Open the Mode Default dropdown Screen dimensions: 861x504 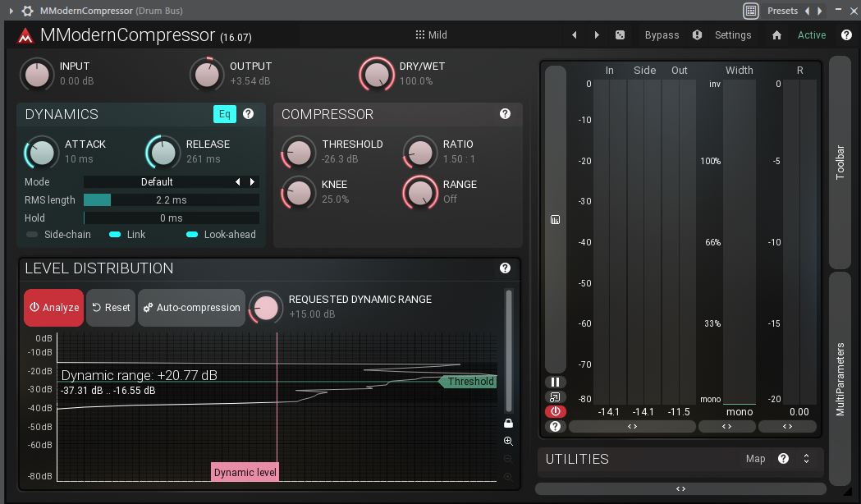pos(157,181)
